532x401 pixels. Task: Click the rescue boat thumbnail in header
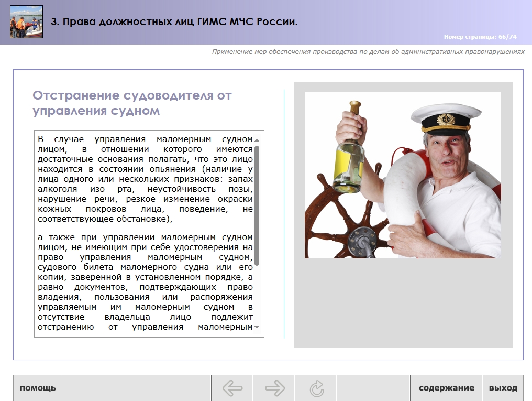(x=26, y=21)
